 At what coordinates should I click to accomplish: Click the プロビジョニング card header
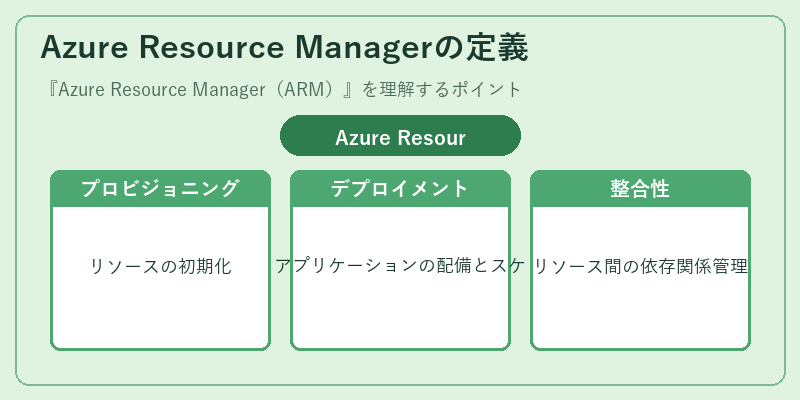coord(160,188)
